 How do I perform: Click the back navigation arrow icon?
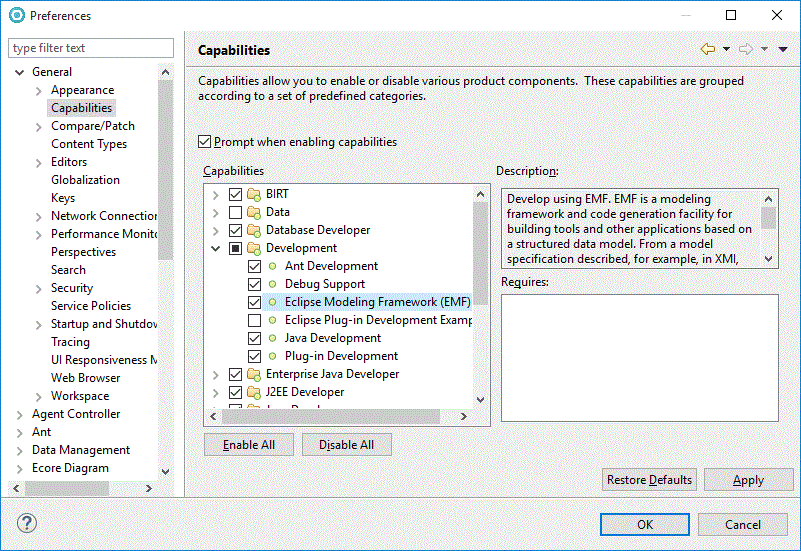point(708,49)
